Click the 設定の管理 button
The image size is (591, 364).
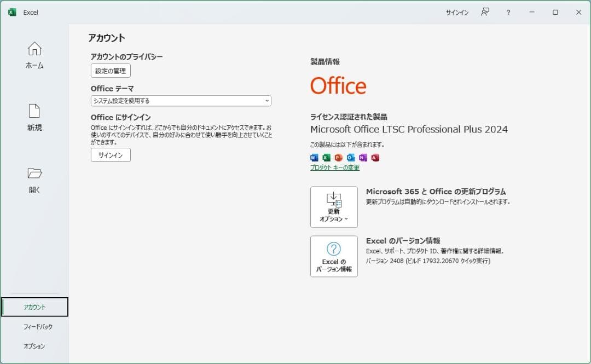point(111,71)
